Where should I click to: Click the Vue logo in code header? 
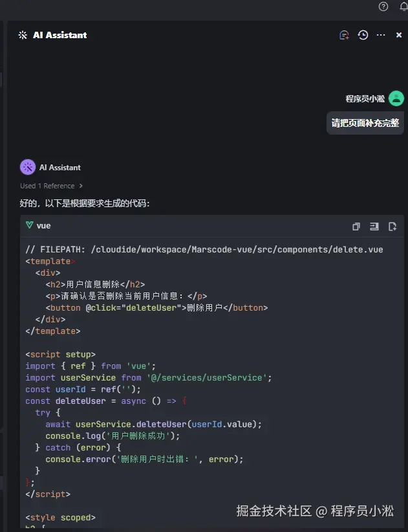[30, 225]
